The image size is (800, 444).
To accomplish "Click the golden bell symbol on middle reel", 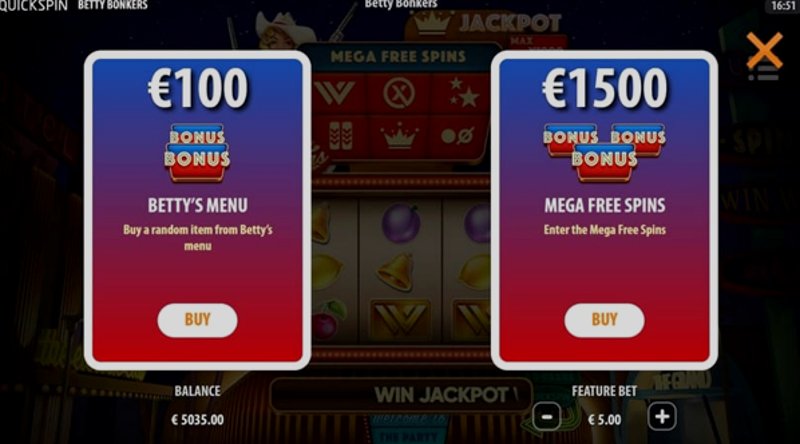I will [x=396, y=272].
